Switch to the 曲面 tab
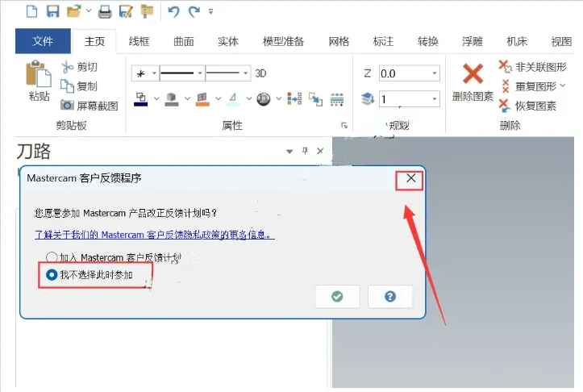The width and height of the screenshot is (583, 392). click(x=184, y=41)
